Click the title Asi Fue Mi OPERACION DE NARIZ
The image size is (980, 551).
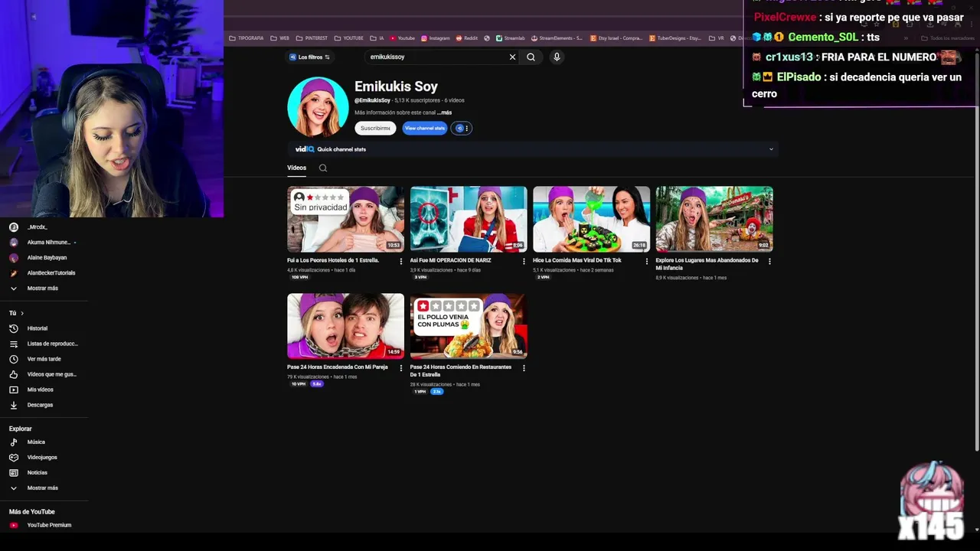coord(450,260)
